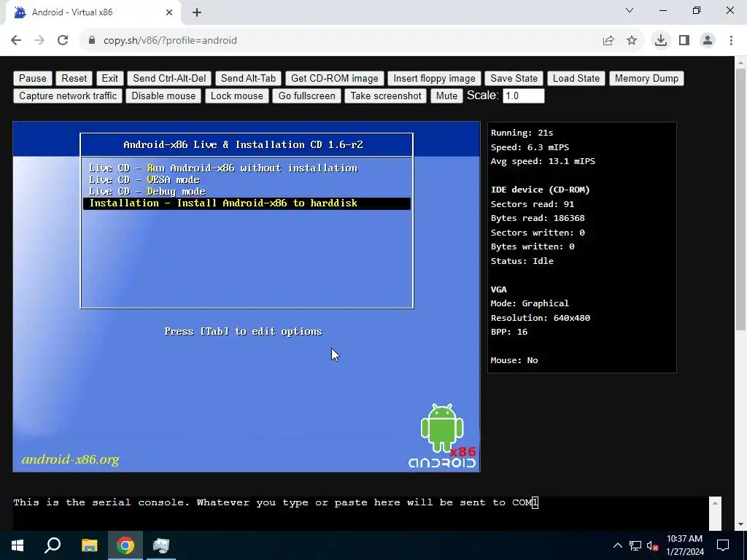Go forward in browser history
This screenshot has width=747, height=560.
point(39,41)
